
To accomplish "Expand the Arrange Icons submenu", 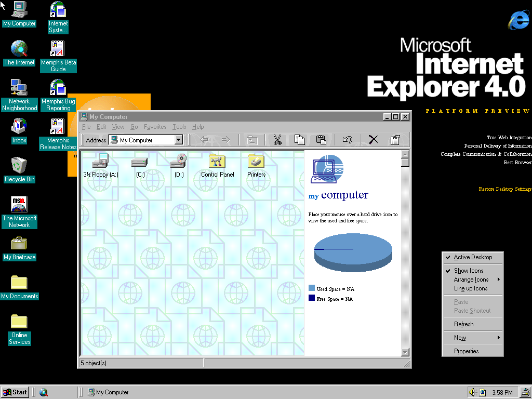I will tap(472, 280).
